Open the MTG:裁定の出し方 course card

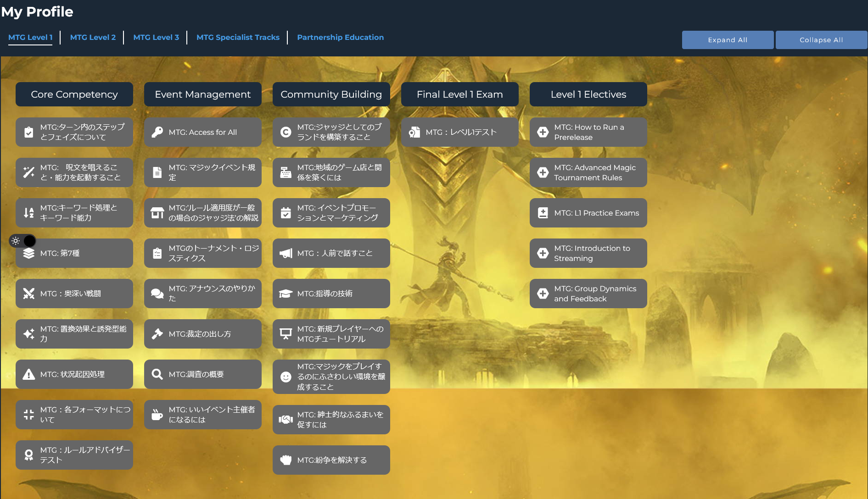[x=203, y=334]
